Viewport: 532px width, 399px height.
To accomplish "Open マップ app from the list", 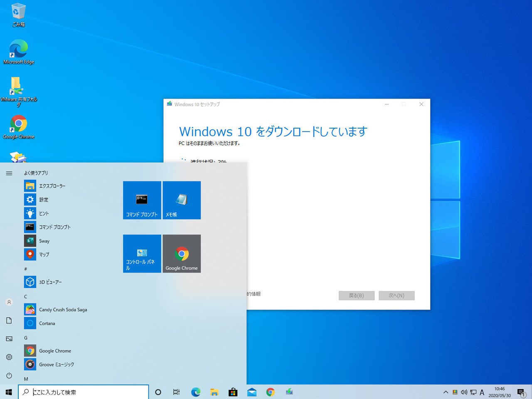I will pyautogui.click(x=44, y=254).
